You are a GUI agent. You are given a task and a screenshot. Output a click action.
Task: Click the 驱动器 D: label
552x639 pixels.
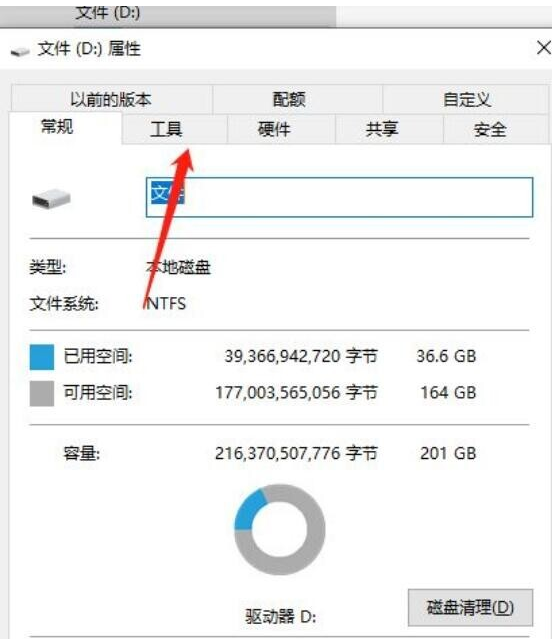click(x=280, y=616)
